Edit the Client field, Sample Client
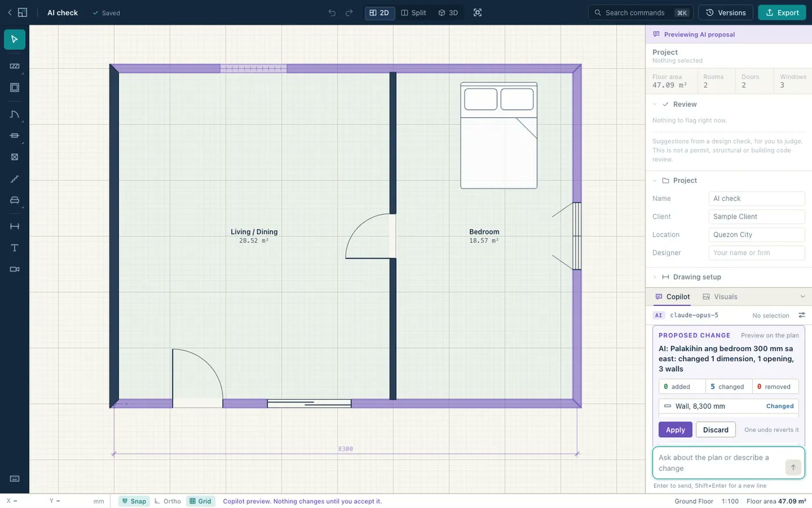 757,217
